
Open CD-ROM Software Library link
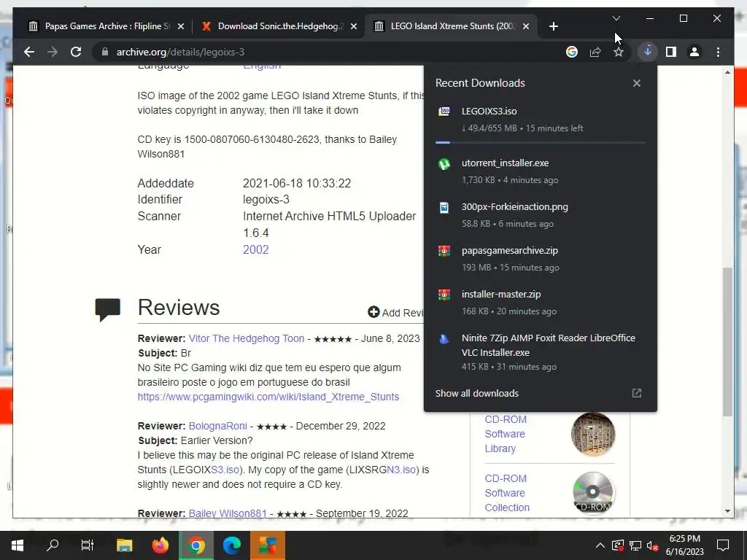[506, 434]
